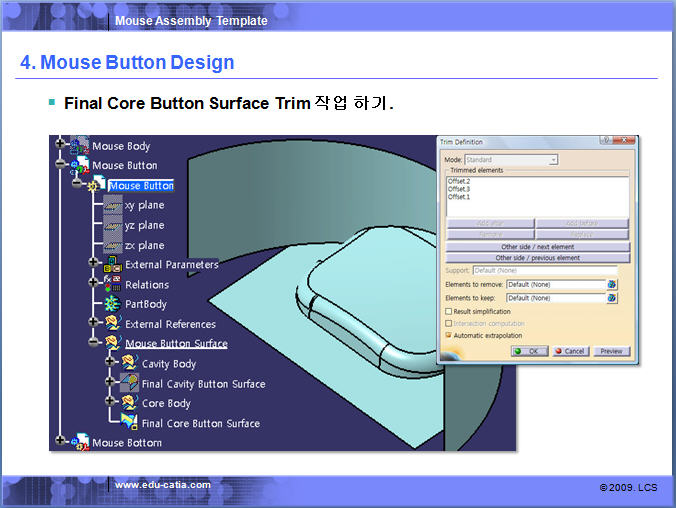Click the Elements to keep selector icon
This screenshot has height=508, width=676.
(x=612, y=298)
